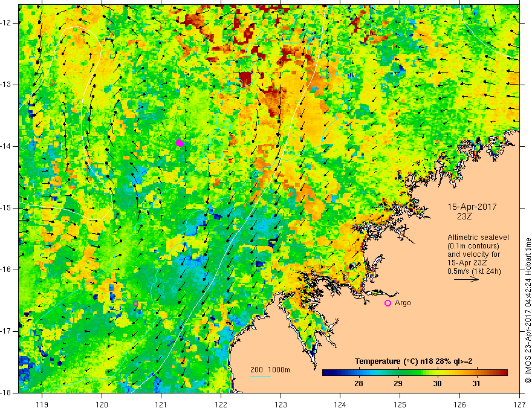Click the '30' colorbar tick label
Image resolution: width=532 pixels, height=411 pixels.
[x=437, y=383]
